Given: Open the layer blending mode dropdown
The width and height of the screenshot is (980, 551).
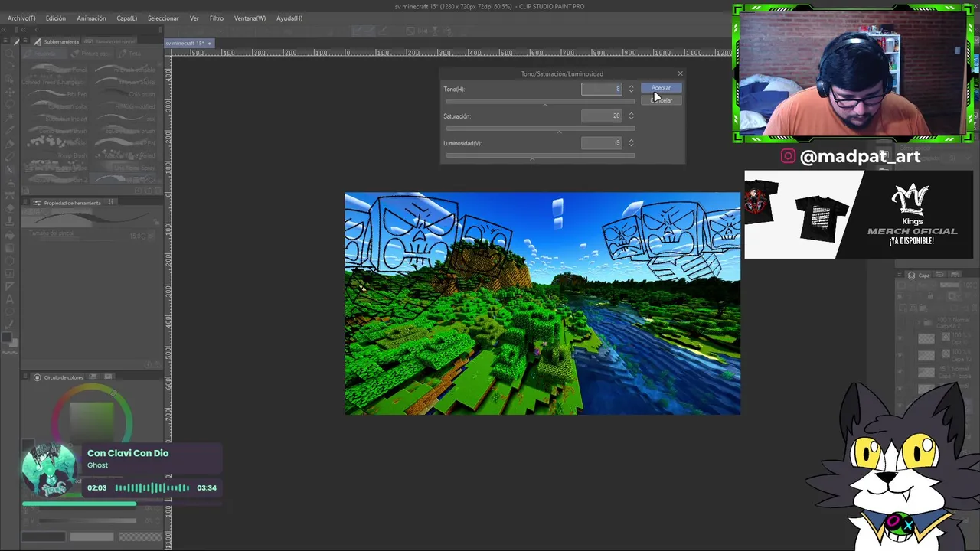Looking at the screenshot, I should tap(926, 285).
